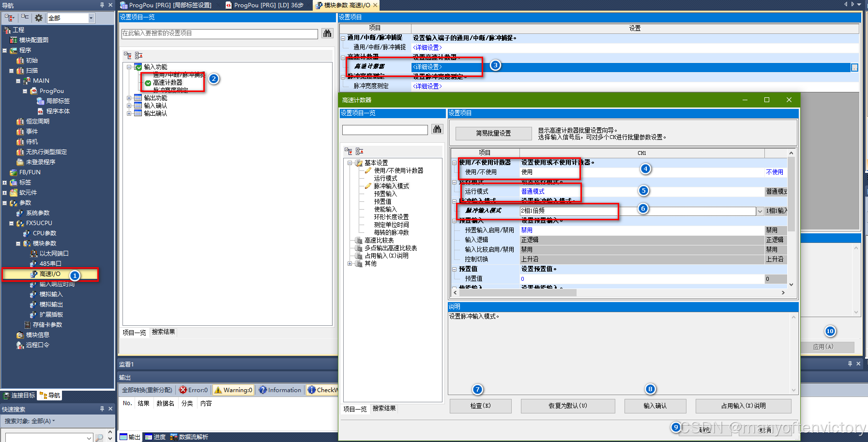
Task: Collapse the 预置值 group in dialog grid
Action: click(x=455, y=269)
